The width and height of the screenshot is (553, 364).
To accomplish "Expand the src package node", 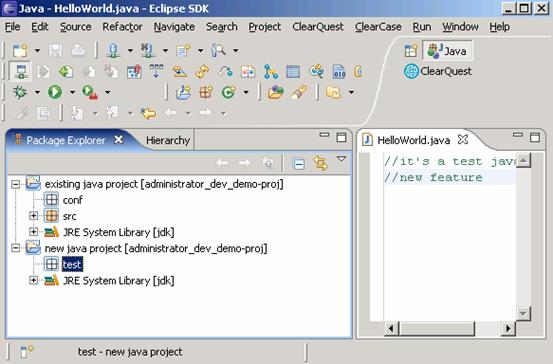I will [34, 216].
